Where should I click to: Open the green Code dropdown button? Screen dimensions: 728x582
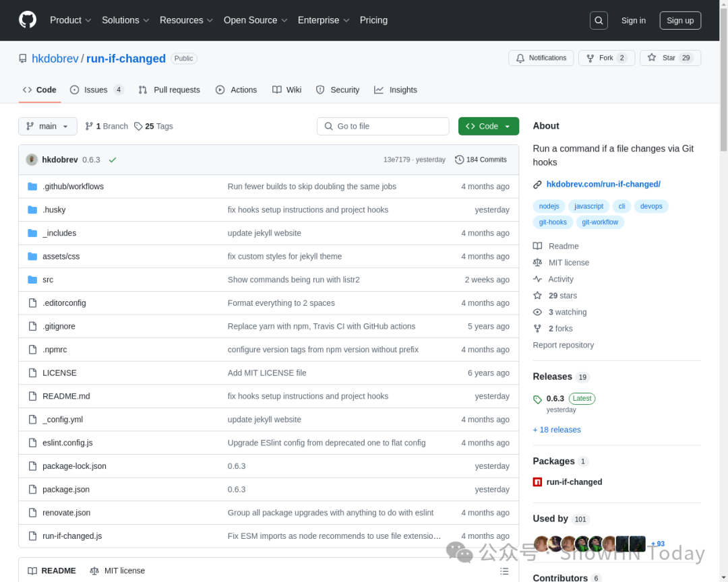[x=489, y=126]
